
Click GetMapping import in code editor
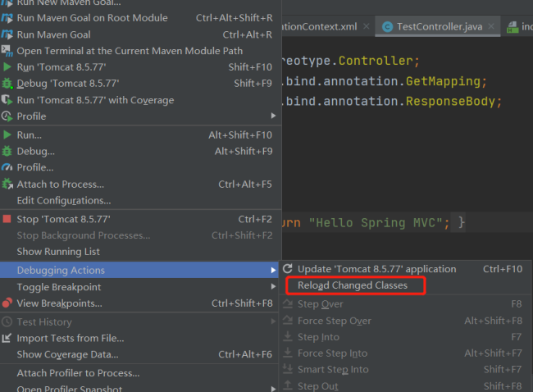coord(443,81)
